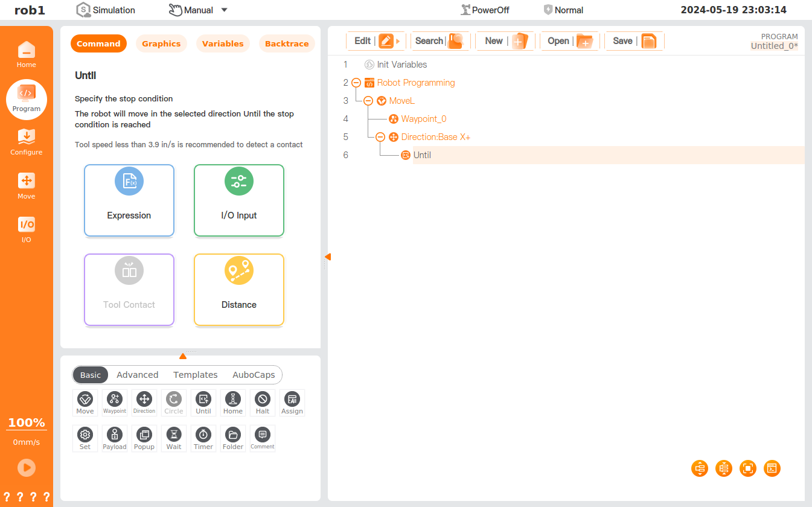
Task: Collapse the Robot Programming node
Action: point(356,83)
